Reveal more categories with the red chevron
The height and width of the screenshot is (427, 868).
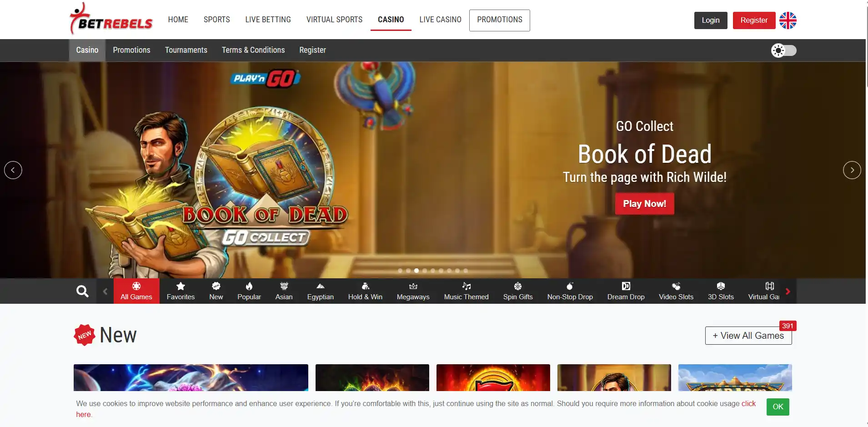click(x=788, y=291)
